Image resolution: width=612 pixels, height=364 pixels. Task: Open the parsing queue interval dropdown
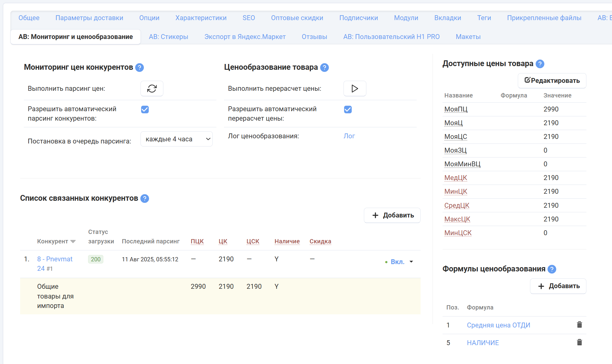click(x=176, y=139)
